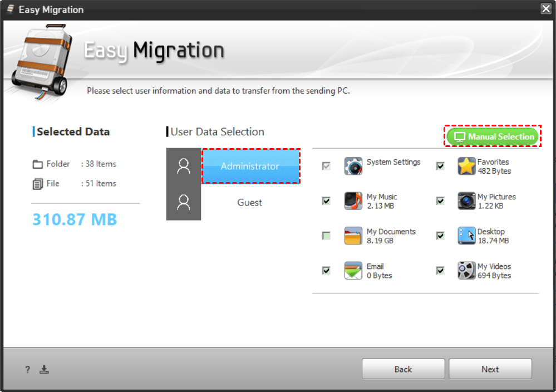Click the My Documents folder icon
Viewport: 556px width, 392px height.
(x=353, y=236)
